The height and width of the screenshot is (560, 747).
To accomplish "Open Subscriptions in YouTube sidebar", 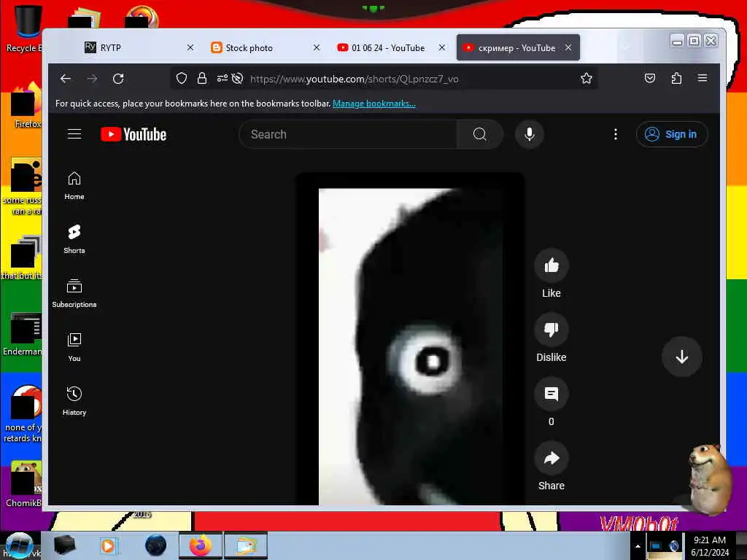I will [74, 293].
